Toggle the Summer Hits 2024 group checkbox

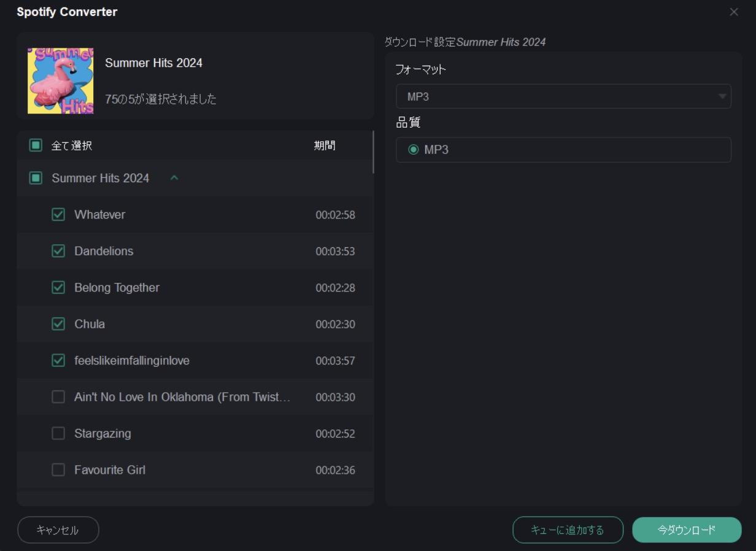[36, 178]
